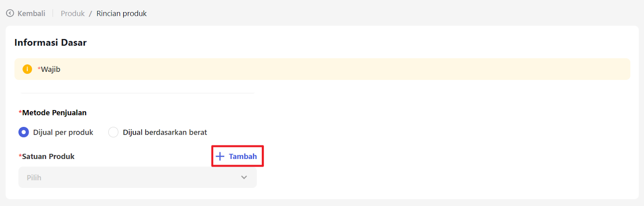Select the Dijual per produk radio button
Screen dimensions: 644x206
pyautogui.click(x=24, y=132)
